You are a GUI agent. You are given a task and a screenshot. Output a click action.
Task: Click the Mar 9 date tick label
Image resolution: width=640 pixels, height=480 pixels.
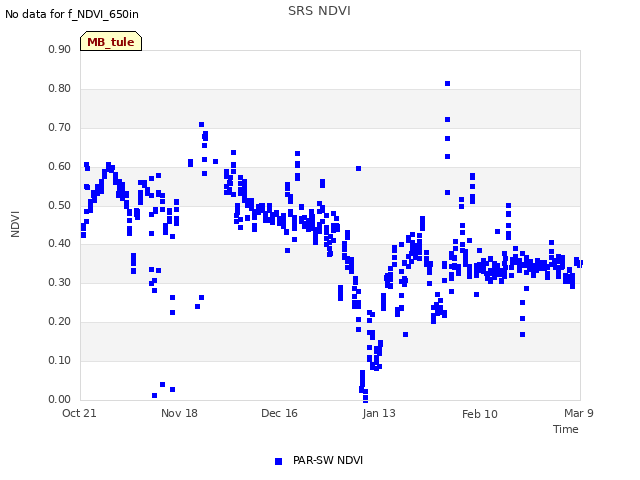pyautogui.click(x=579, y=413)
